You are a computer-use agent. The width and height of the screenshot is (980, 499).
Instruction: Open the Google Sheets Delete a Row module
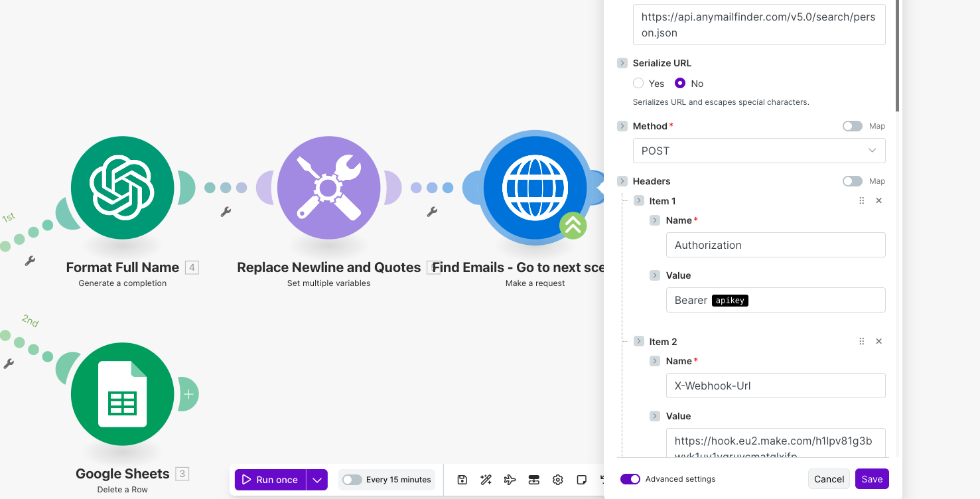pos(123,394)
